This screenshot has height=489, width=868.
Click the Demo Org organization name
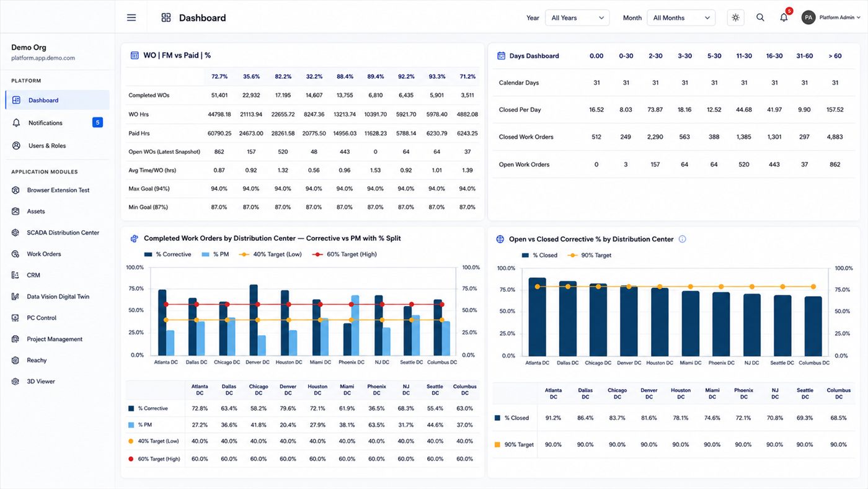pos(29,47)
